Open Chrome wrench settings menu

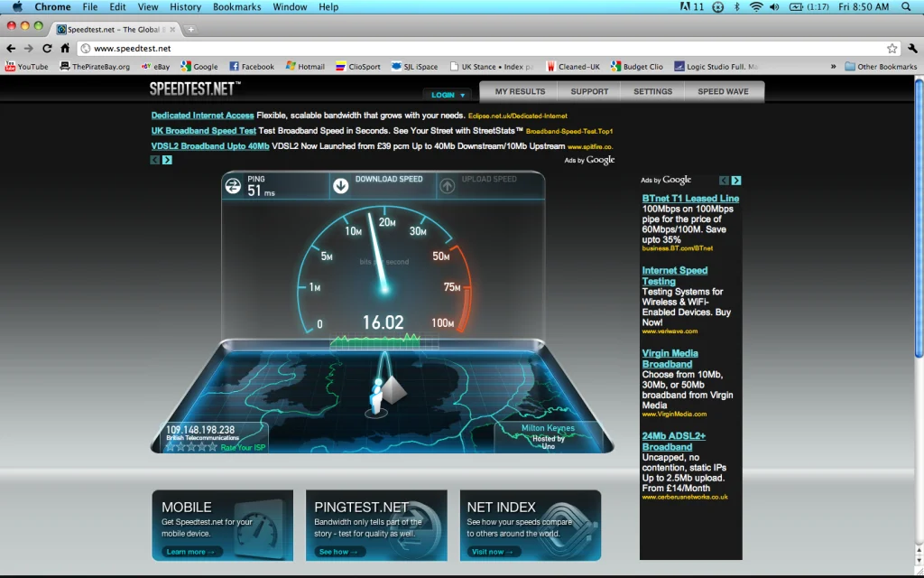[913, 49]
